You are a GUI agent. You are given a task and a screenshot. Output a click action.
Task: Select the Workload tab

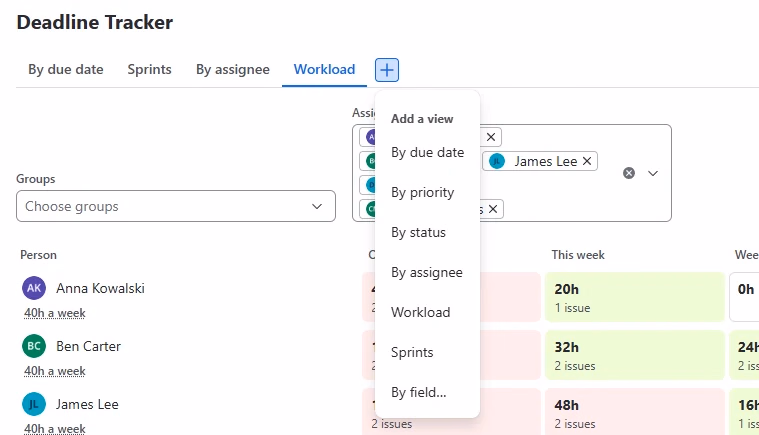(x=324, y=69)
